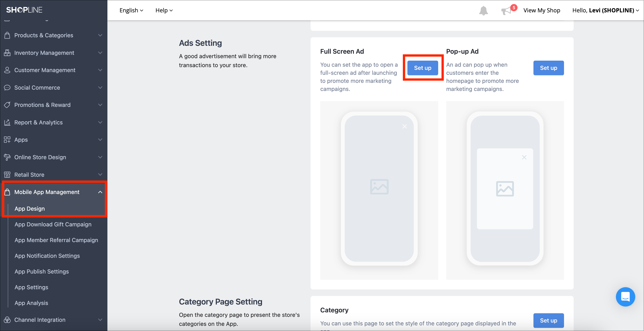The height and width of the screenshot is (331, 644).
Task: Open the live chat support bubble
Action: (x=626, y=297)
